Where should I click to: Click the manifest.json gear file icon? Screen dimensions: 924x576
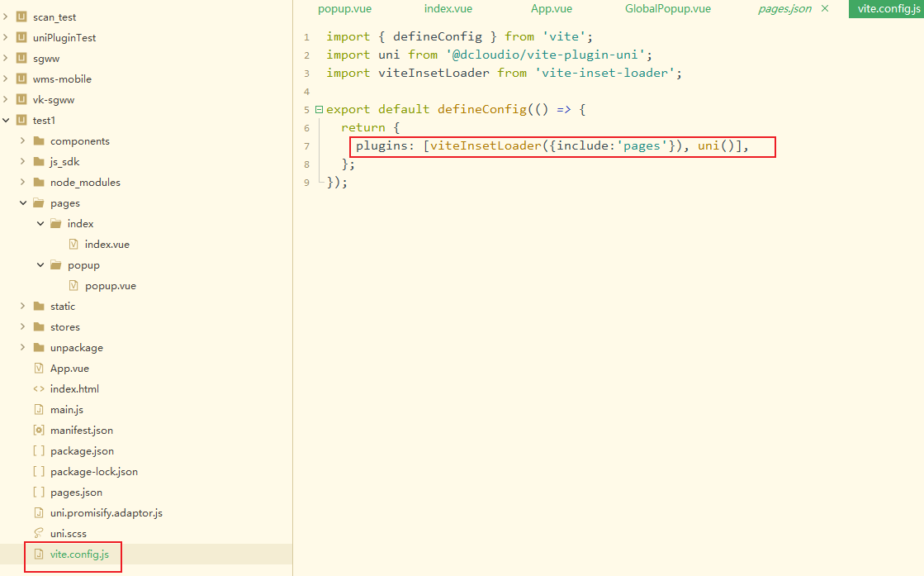[39, 430]
